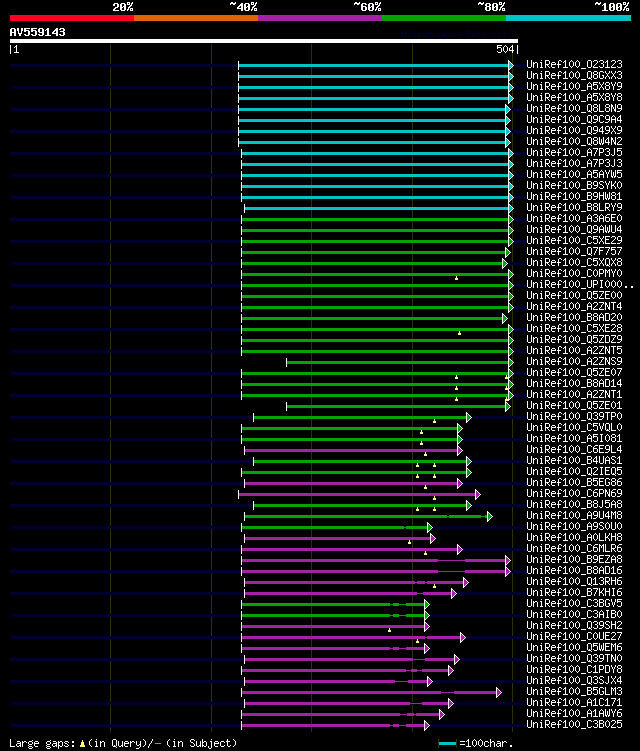Viewport: 640px width, 751px height.
Task: Select the purple ~60% identity legend segment
Action: coord(320,18)
